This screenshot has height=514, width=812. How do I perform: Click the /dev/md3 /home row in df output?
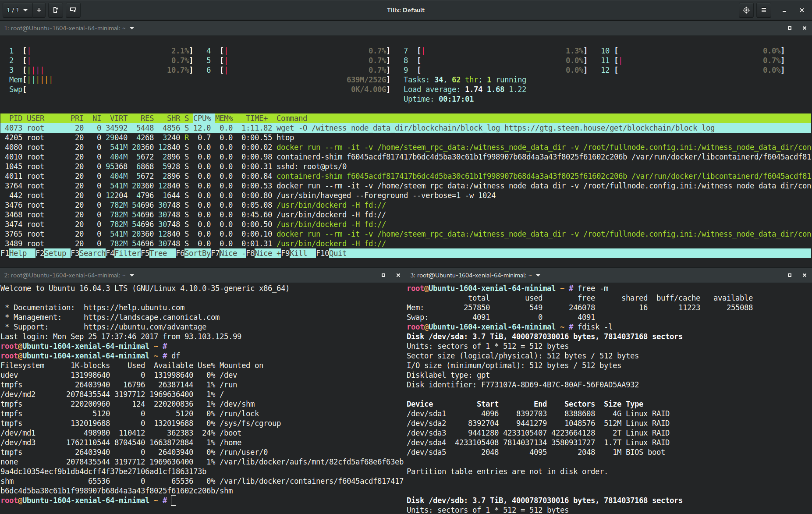pyautogui.click(x=121, y=443)
